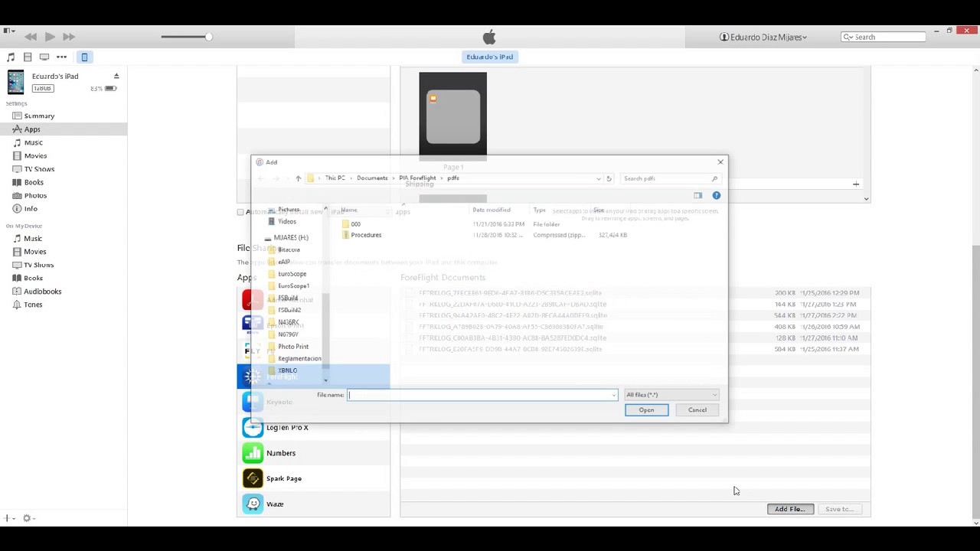This screenshot has width=980, height=551.
Task: Click the iTunes Search field
Action: click(x=883, y=37)
